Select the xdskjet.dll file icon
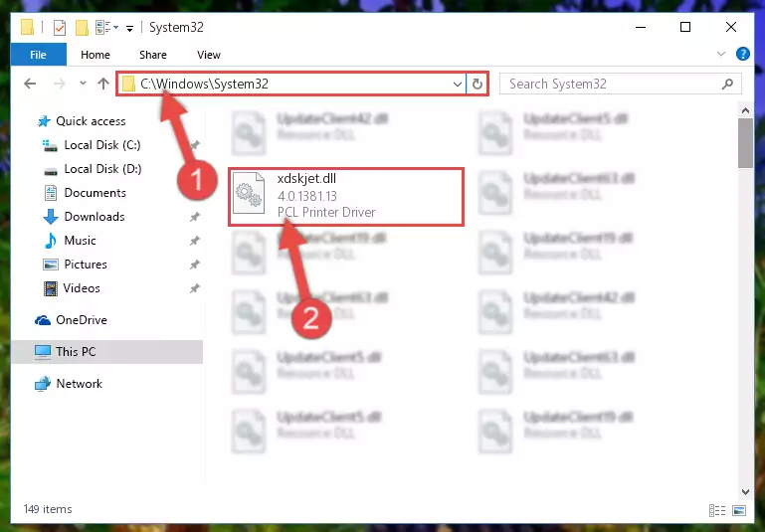Screen dimensions: 765x532 [x=249, y=193]
